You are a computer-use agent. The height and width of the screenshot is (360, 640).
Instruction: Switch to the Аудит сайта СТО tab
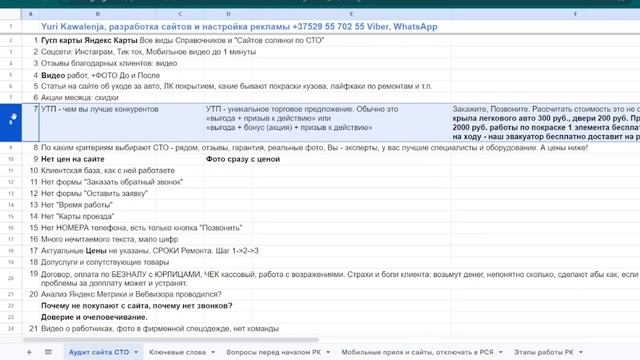coord(99,352)
